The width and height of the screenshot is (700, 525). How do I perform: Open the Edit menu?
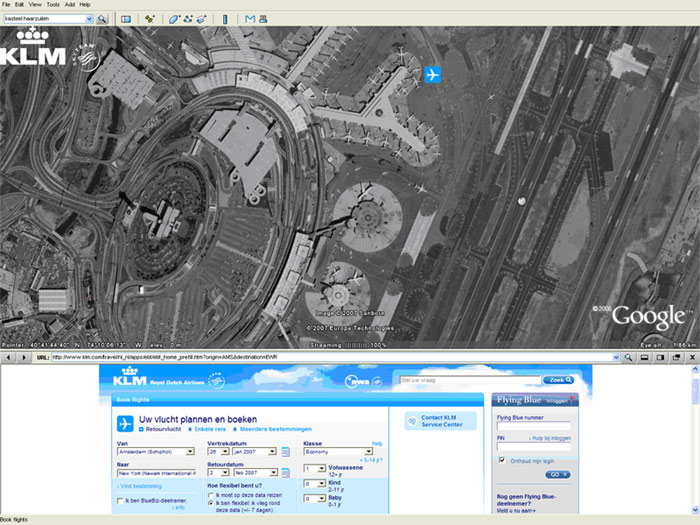[x=19, y=4]
